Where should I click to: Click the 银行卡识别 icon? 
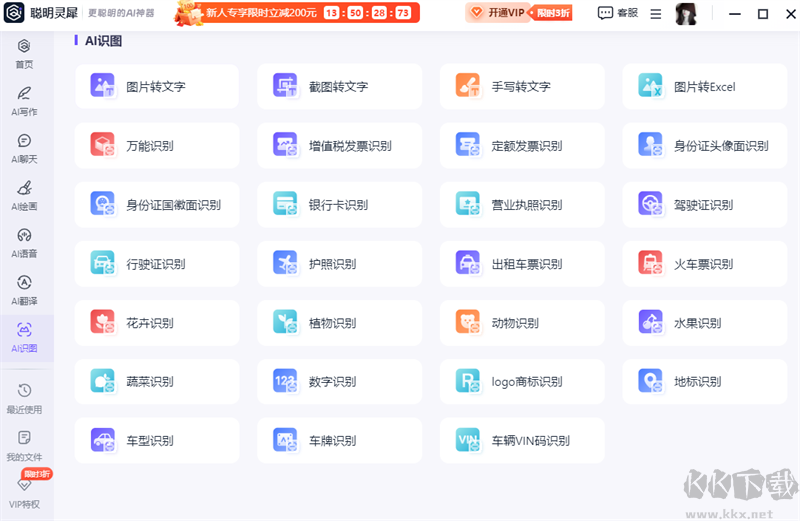tap(285, 204)
